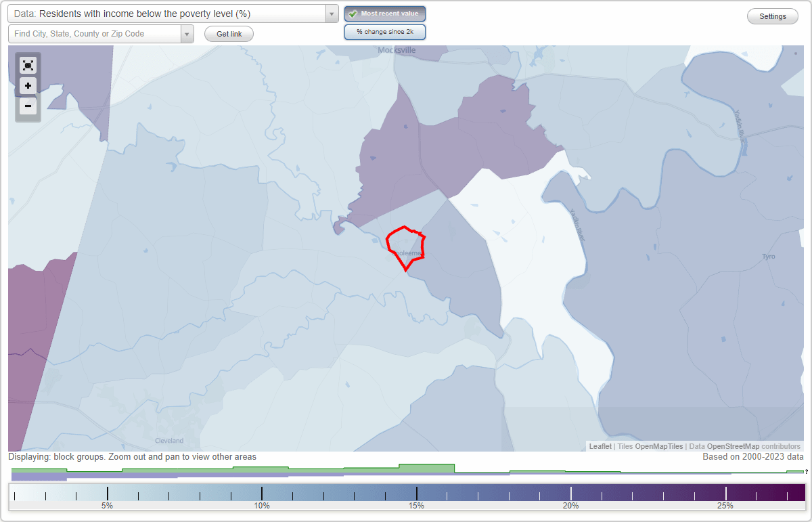Toggle the Most recent value display mode
Screen dimensions: 812x522
(x=384, y=13)
